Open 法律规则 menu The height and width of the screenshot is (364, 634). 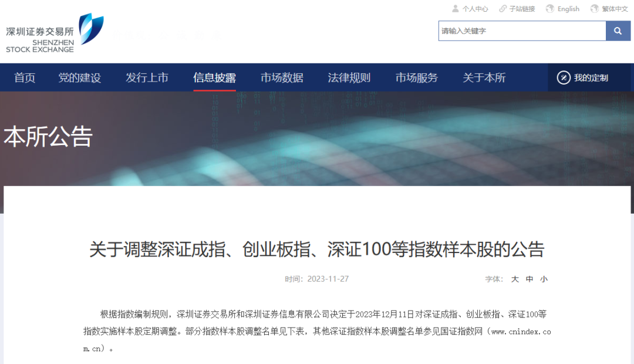tap(349, 77)
